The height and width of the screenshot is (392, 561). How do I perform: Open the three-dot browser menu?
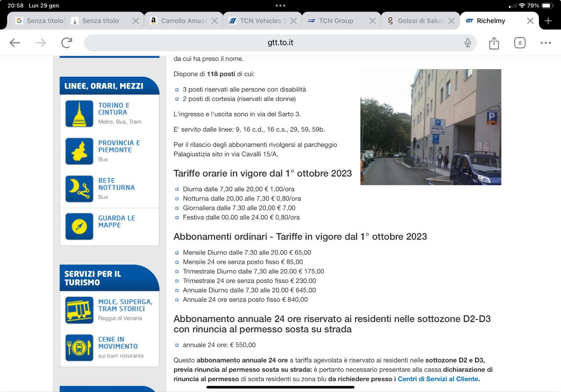pyautogui.click(x=546, y=43)
